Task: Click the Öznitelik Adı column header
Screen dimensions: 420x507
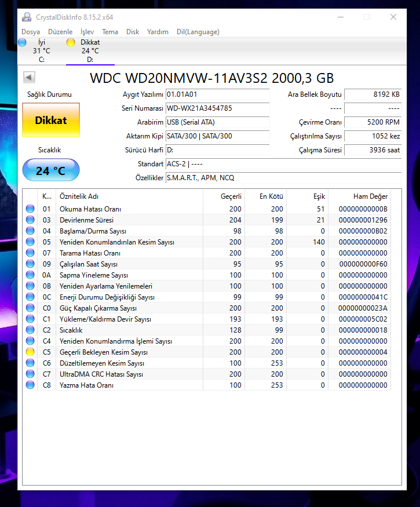Action: [x=129, y=196]
